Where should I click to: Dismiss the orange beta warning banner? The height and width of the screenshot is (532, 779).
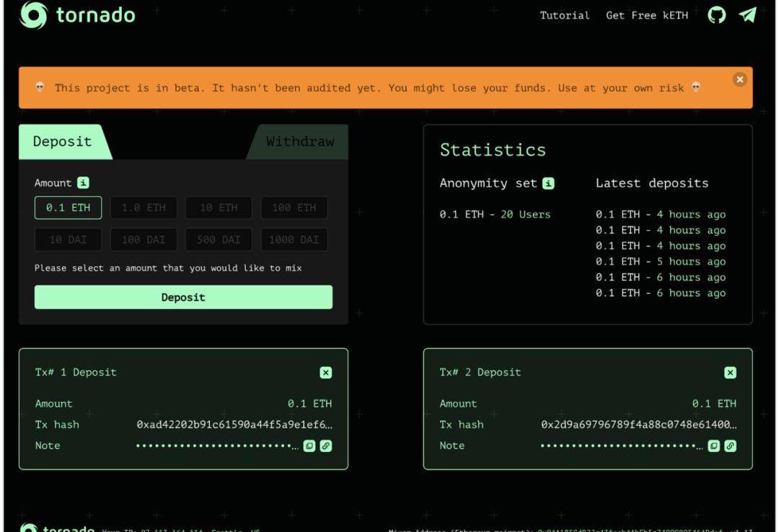(x=739, y=80)
